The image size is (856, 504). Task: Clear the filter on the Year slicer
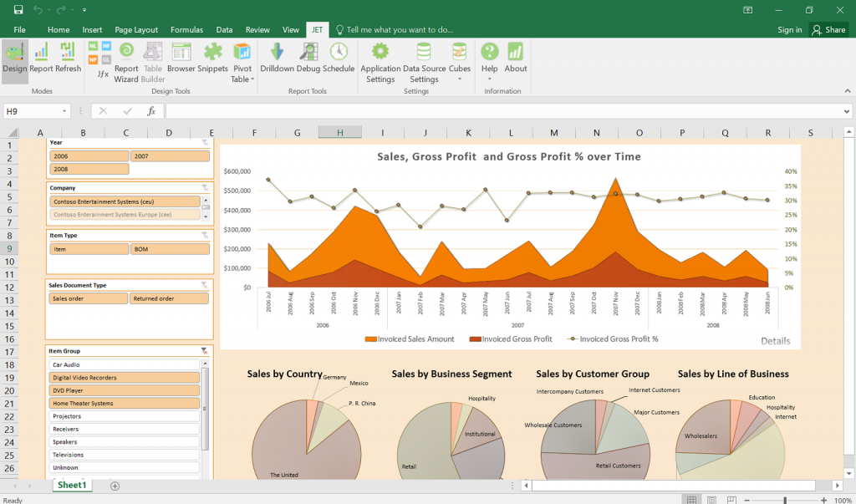click(205, 143)
